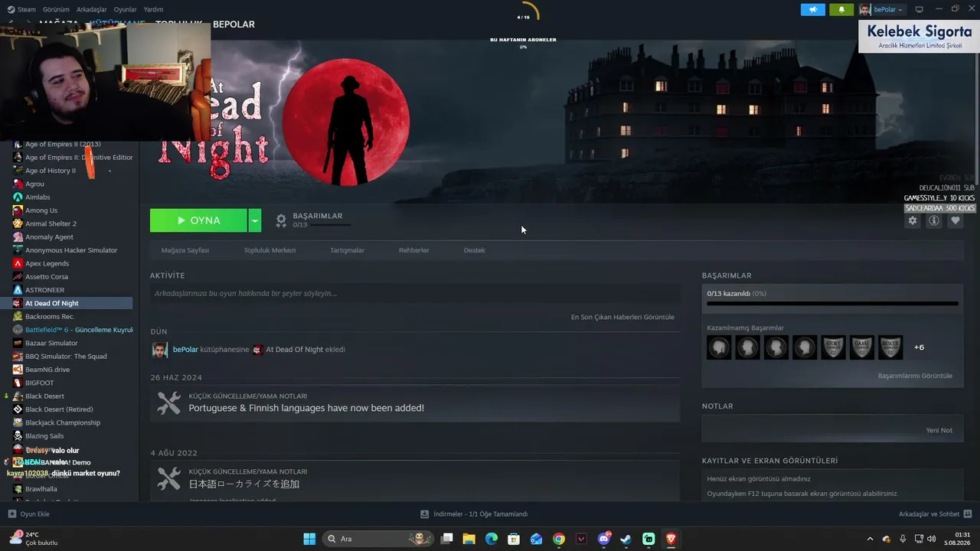980x551 pixels.
Task: Open Brave browser from the taskbar
Action: tap(671, 539)
